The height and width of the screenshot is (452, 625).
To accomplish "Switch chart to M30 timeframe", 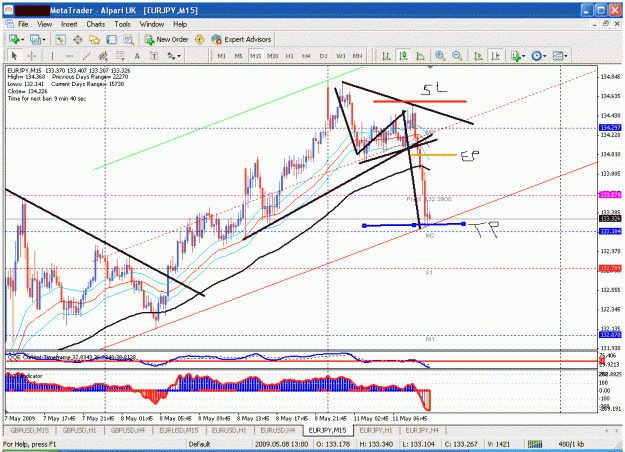I will (273, 56).
